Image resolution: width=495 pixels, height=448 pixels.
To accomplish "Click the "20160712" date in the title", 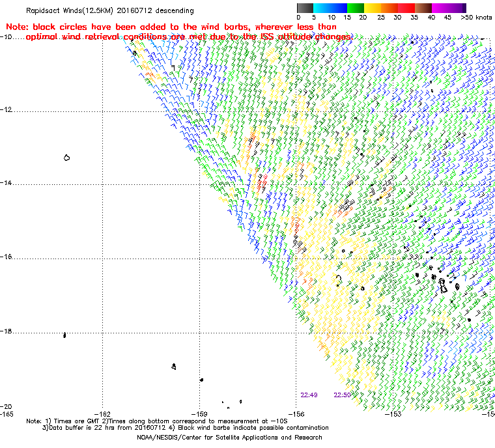I will [x=134, y=10].
